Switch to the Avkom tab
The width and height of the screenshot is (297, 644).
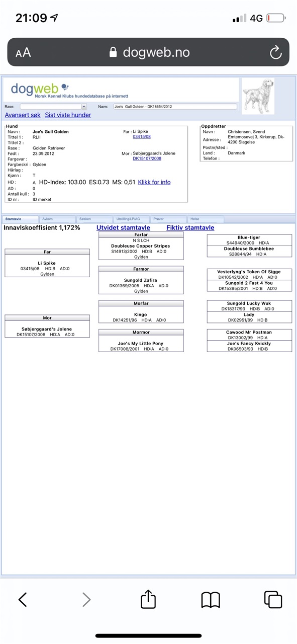58,219
